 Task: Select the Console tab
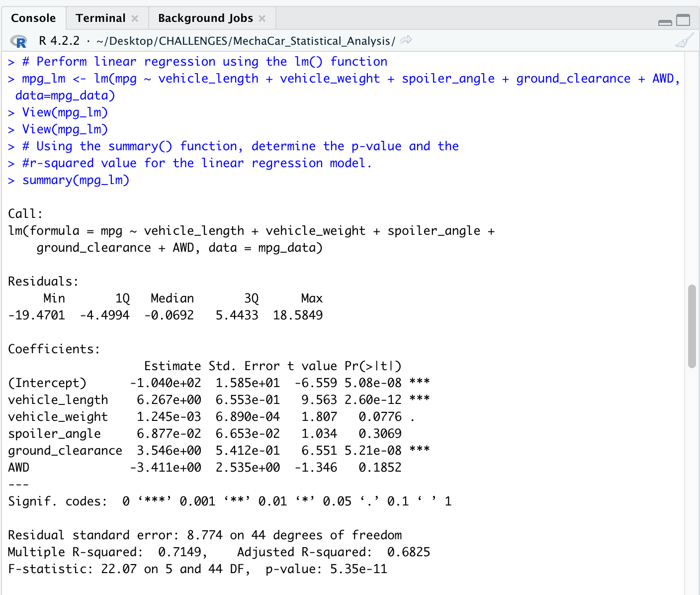(x=33, y=17)
